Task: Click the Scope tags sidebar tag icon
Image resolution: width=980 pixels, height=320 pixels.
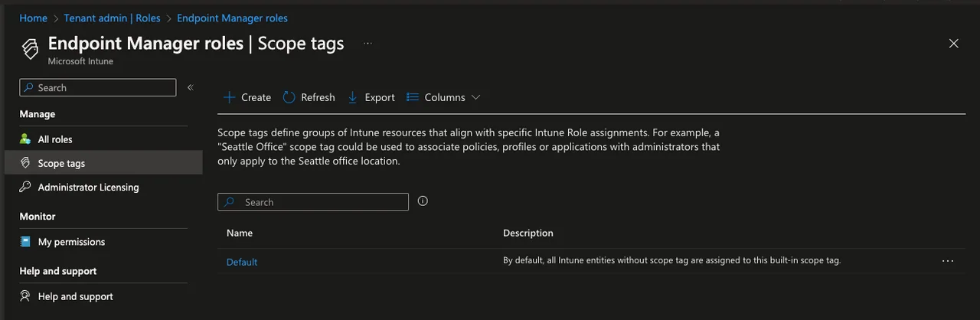Action: [25, 163]
